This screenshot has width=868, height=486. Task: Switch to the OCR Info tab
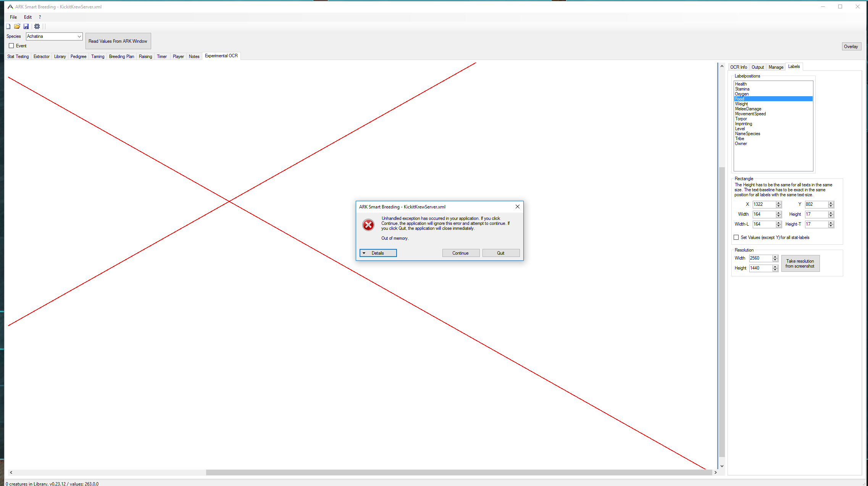(739, 67)
